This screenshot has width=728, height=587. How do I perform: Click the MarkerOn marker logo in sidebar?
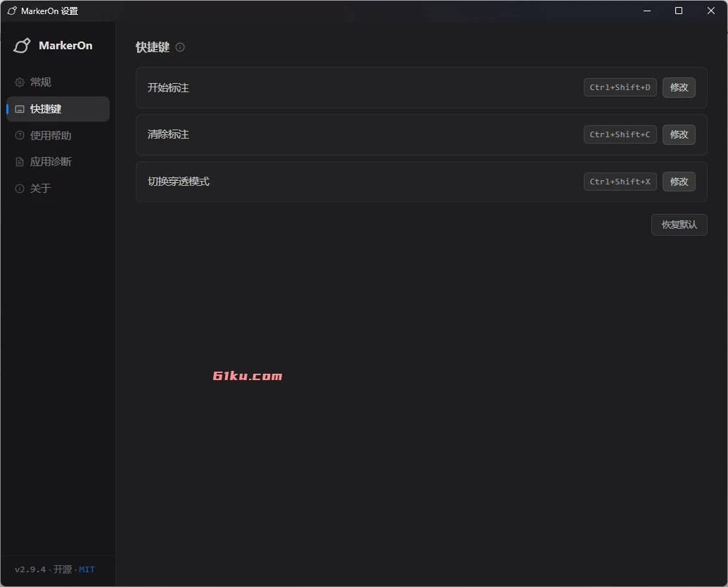22,46
